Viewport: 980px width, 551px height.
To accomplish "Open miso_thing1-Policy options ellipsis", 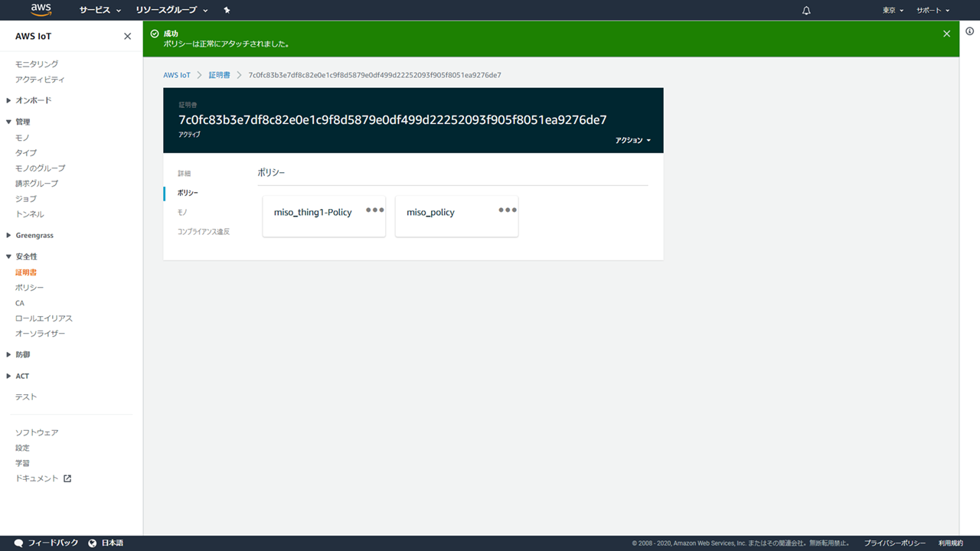I will (374, 210).
